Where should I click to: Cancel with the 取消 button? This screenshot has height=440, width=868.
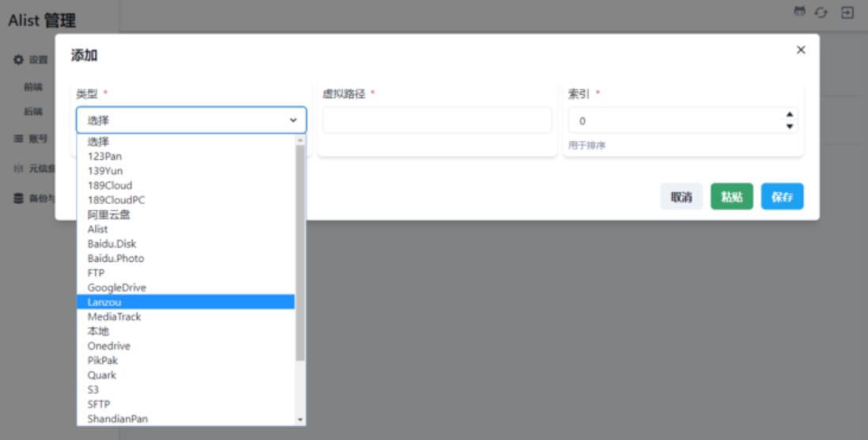click(681, 197)
